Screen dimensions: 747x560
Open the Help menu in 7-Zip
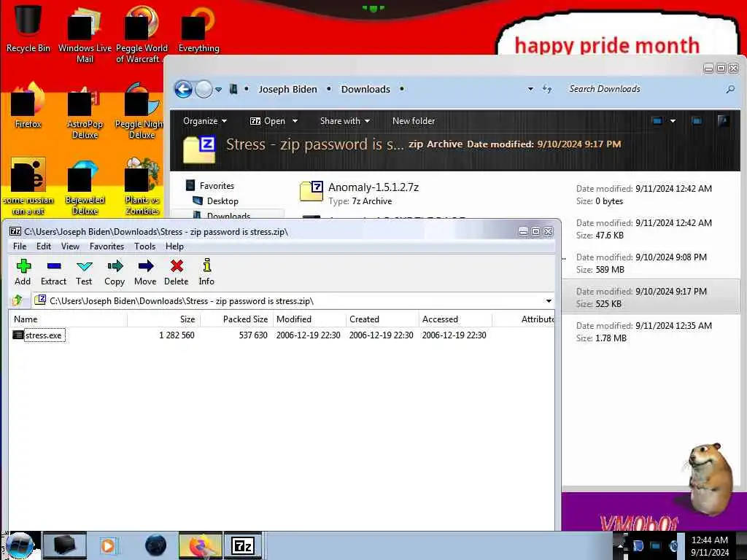pos(174,246)
